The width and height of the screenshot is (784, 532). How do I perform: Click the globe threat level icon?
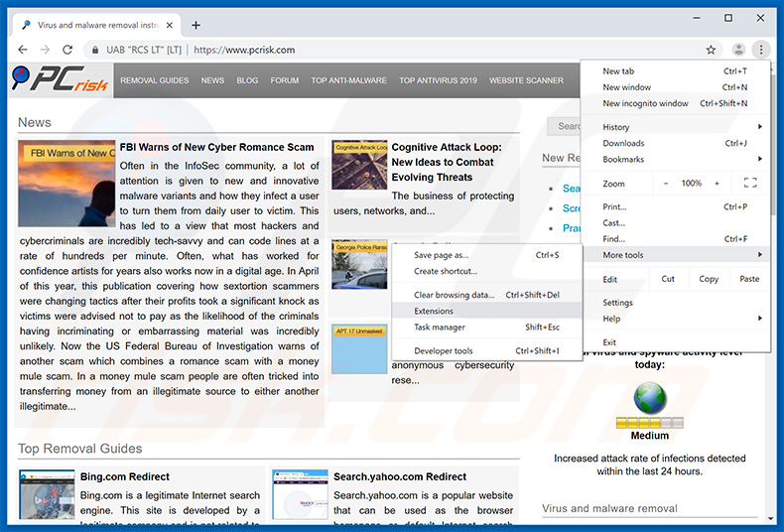pos(649,398)
